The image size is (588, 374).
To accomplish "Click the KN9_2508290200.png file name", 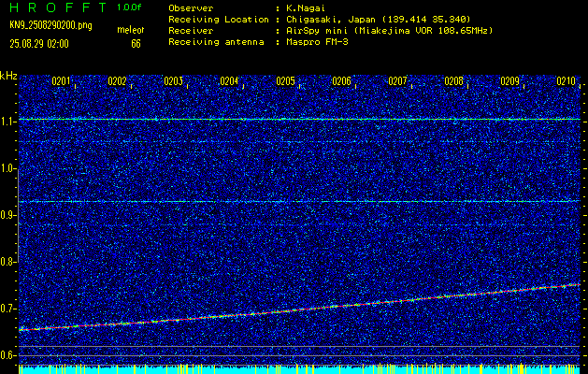I will (x=50, y=25).
